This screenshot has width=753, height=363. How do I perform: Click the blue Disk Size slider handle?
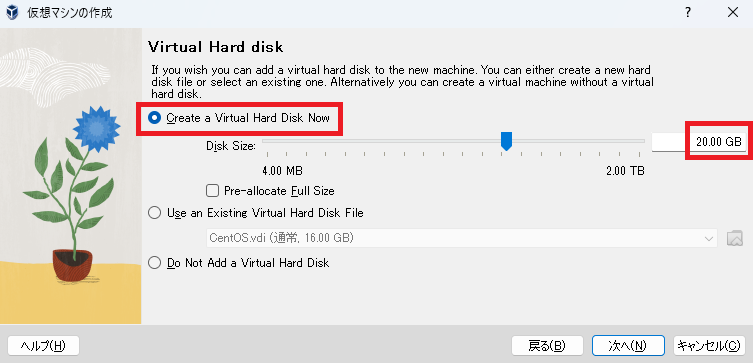pos(506,142)
